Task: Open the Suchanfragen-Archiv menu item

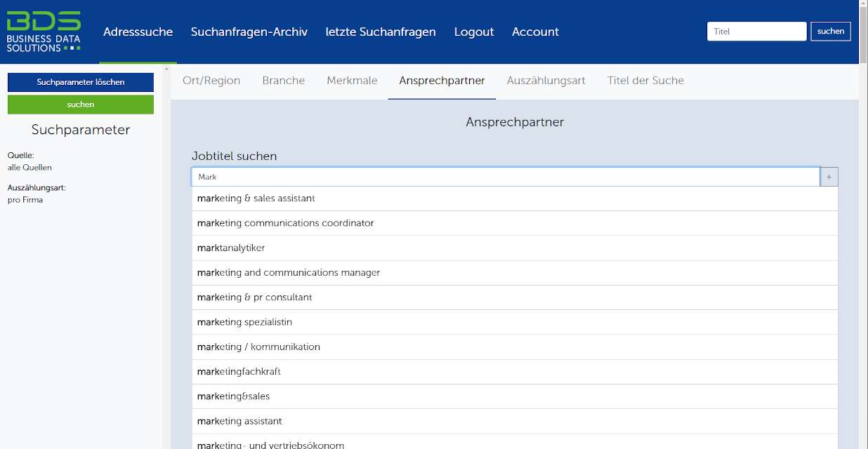Action: (249, 32)
